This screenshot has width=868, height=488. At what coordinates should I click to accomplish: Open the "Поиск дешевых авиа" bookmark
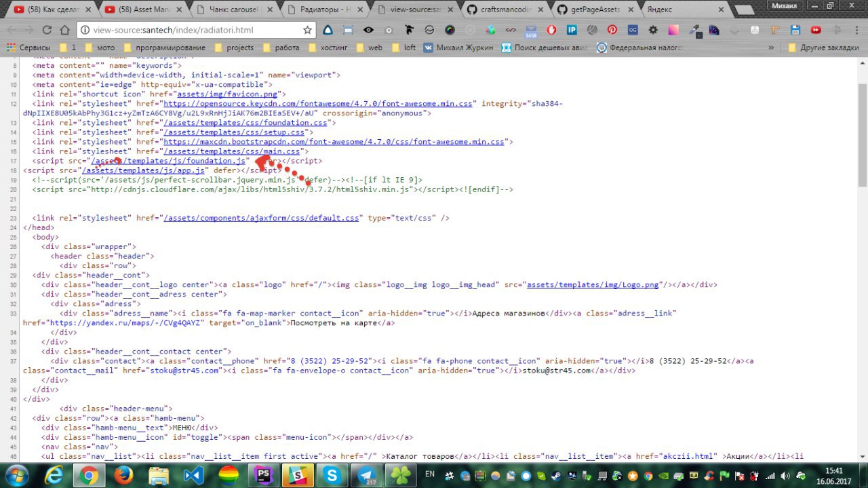[545, 48]
